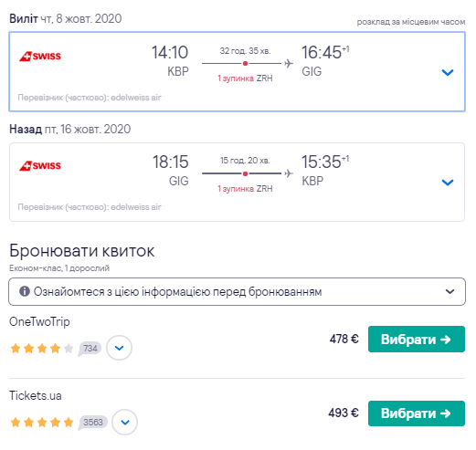Select Tickets.ua offer for 493 €

click(417, 413)
